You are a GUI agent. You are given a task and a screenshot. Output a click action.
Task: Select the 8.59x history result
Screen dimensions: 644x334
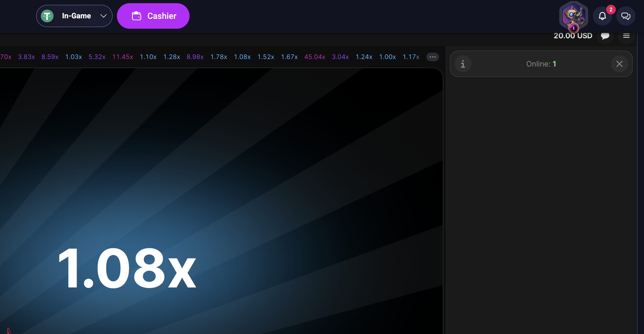50,57
